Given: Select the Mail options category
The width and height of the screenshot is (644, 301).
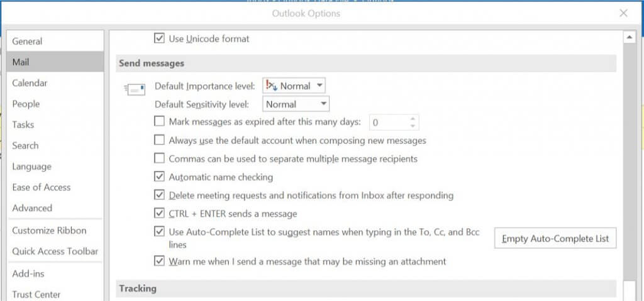Looking at the screenshot, I should (x=55, y=62).
